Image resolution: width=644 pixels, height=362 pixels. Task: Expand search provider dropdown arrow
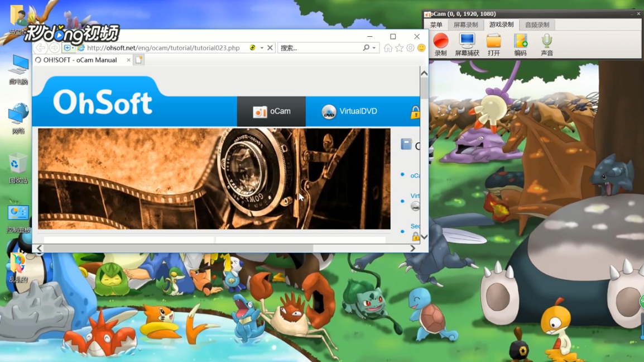coord(374,47)
